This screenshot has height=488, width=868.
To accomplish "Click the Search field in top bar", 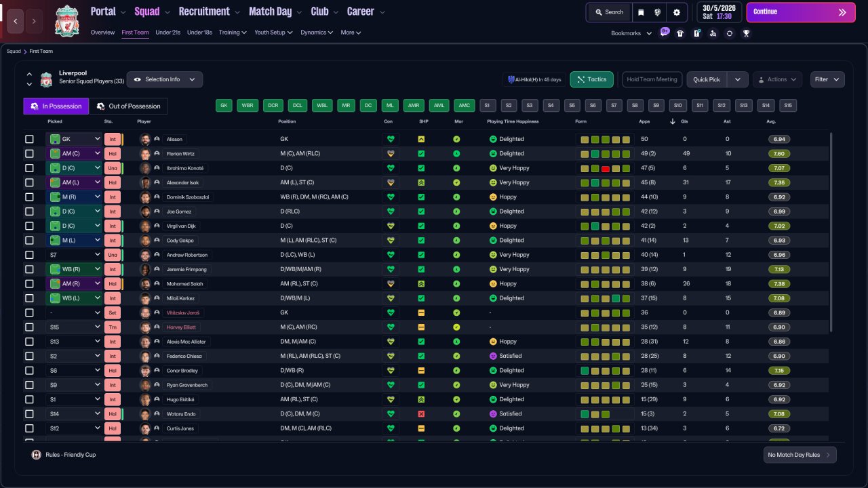I will click(x=608, y=12).
